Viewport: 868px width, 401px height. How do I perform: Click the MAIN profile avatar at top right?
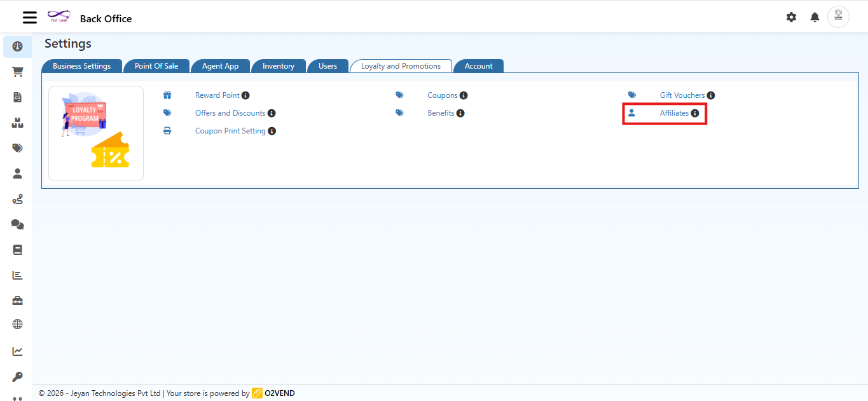pyautogui.click(x=838, y=17)
